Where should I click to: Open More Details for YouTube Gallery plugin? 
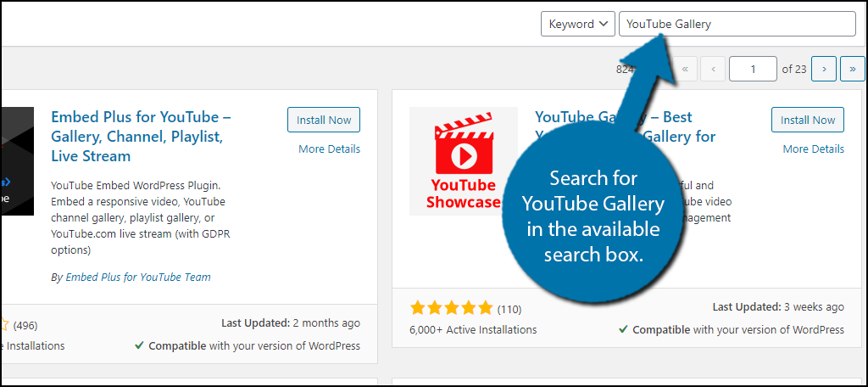point(813,149)
